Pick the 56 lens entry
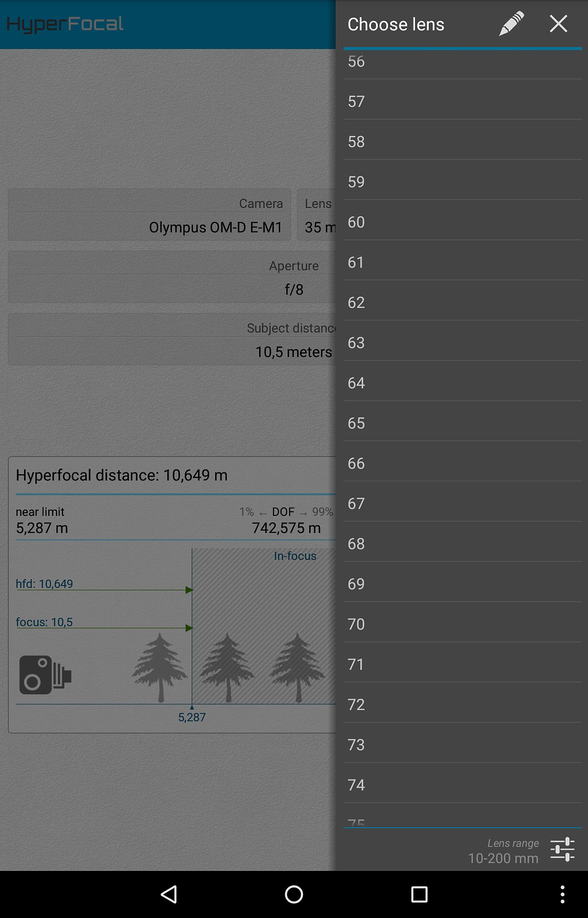 [462, 62]
